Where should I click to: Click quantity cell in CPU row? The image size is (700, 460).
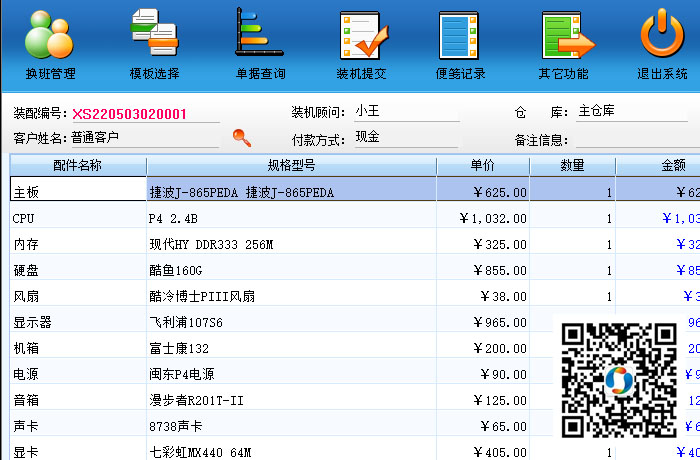click(x=572, y=215)
